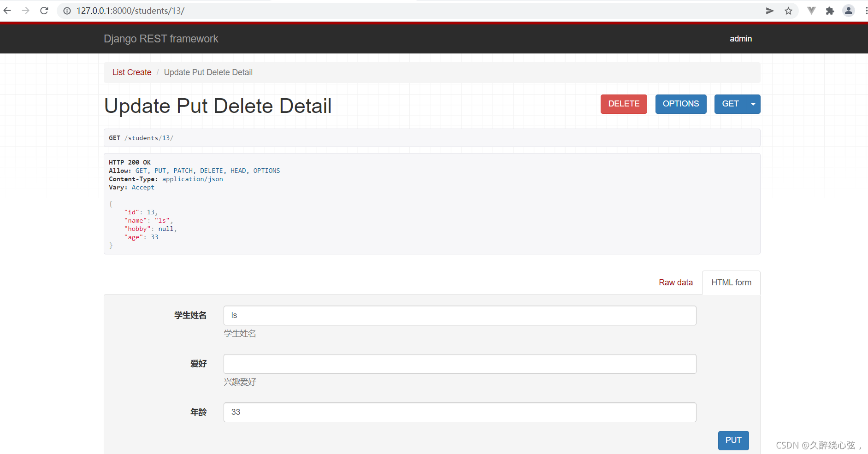Switch to Raw data tab

[x=676, y=283]
